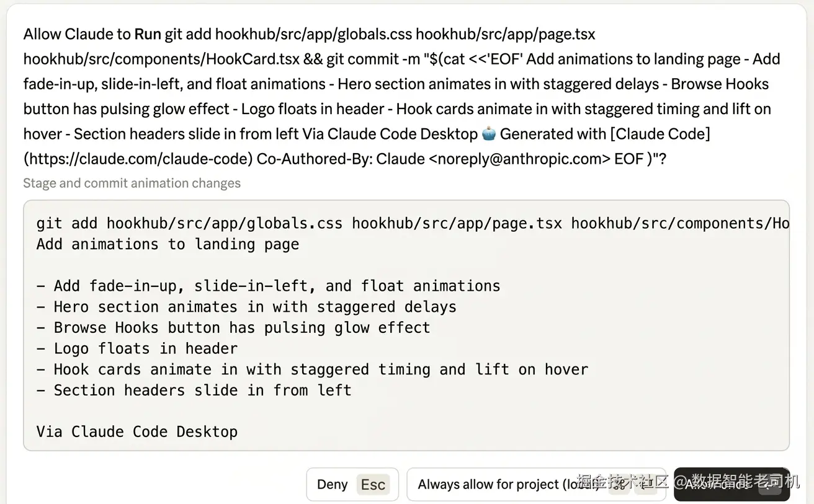Click shortcut key badge on Allow once button
814x504 pixels.
coord(770,485)
